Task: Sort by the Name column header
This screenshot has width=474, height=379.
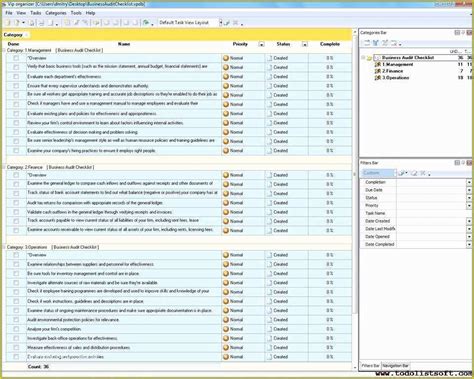Action: pos(124,44)
